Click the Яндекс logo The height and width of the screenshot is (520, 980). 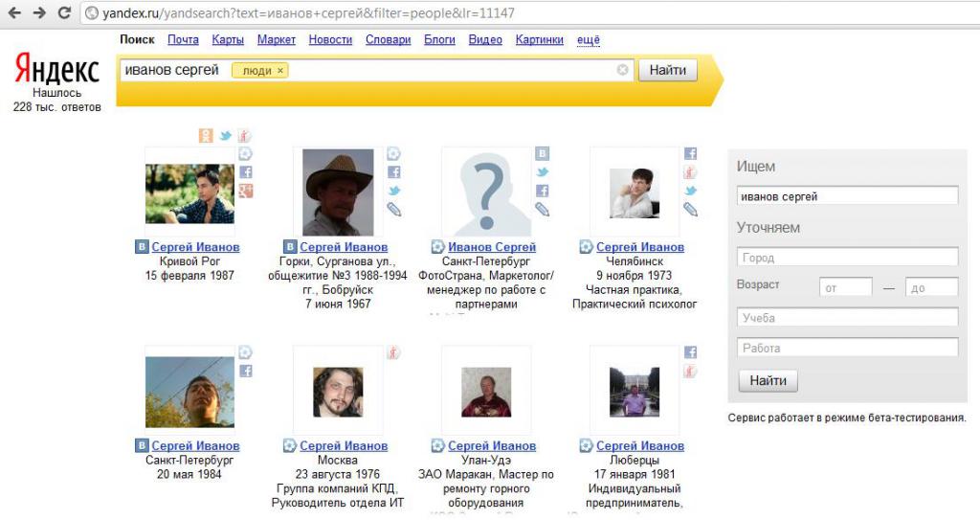(56, 68)
